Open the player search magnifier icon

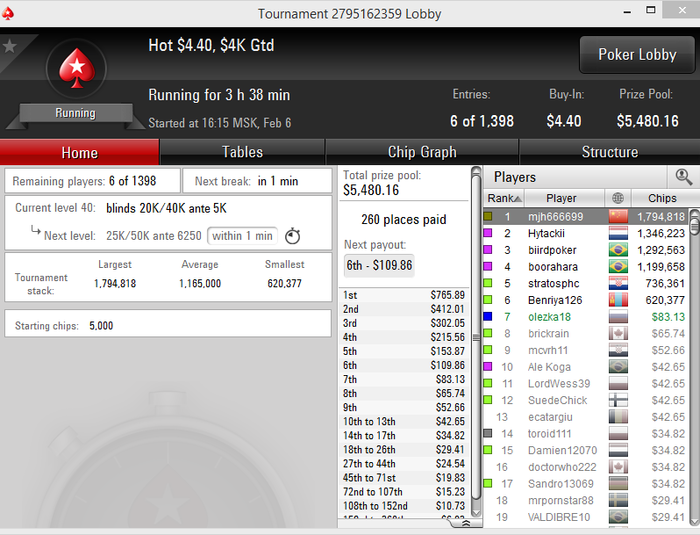click(x=683, y=177)
